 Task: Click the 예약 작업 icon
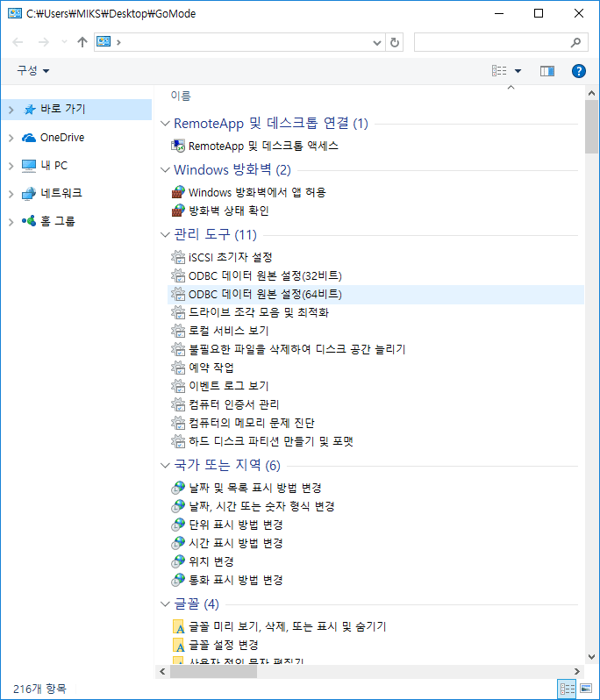tap(178, 368)
